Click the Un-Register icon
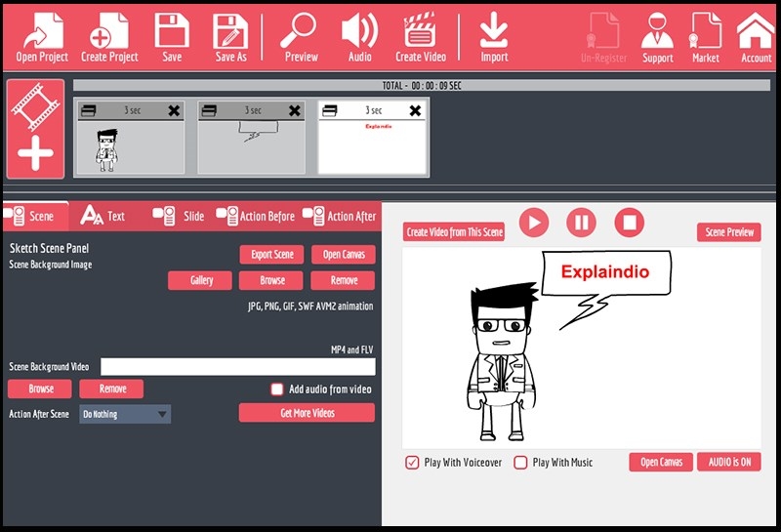 (x=603, y=38)
